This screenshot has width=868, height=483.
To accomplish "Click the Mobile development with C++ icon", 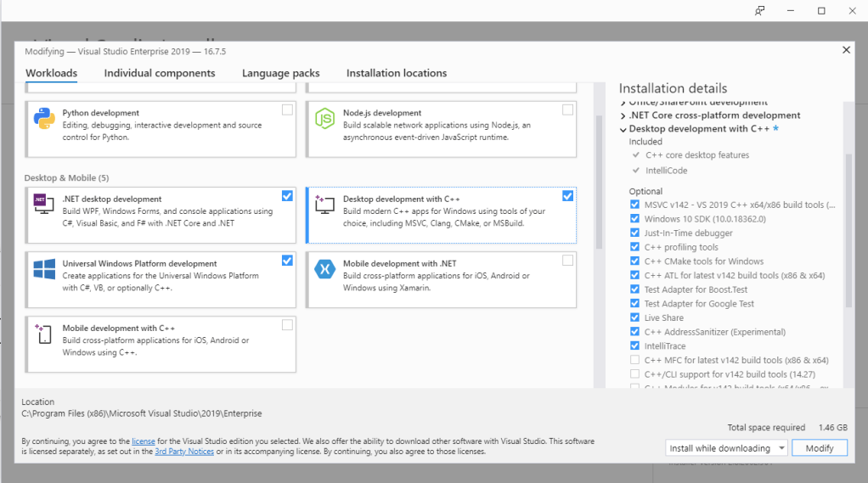I will coord(44,334).
